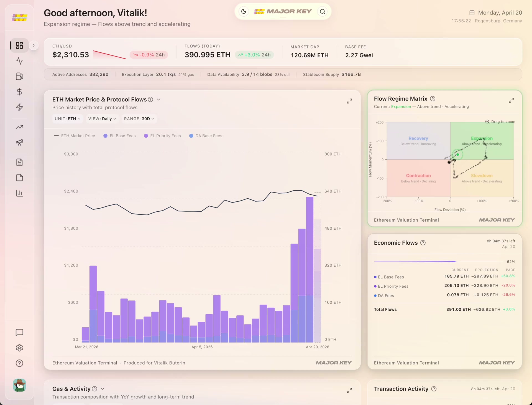
Task: Open search with the magnifier icon
Action: [323, 11]
